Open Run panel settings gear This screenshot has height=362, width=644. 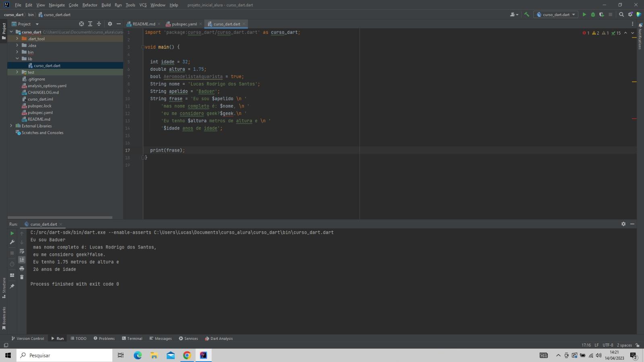(623, 224)
